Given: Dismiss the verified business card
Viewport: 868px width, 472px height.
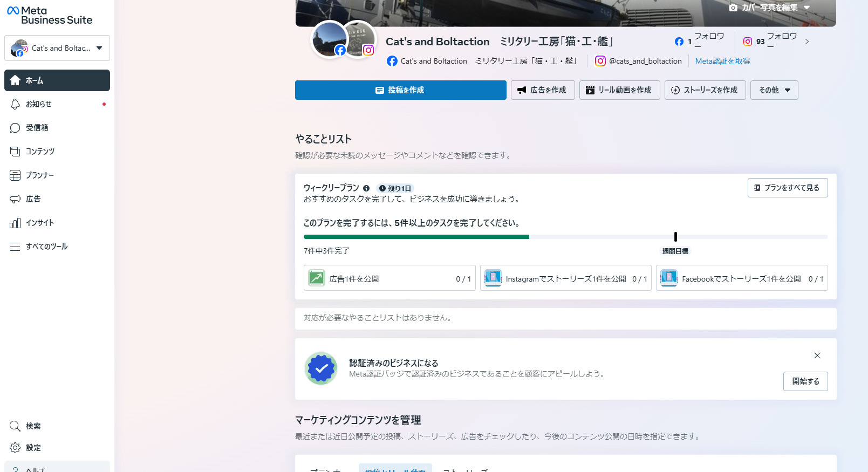Looking at the screenshot, I should point(817,355).
